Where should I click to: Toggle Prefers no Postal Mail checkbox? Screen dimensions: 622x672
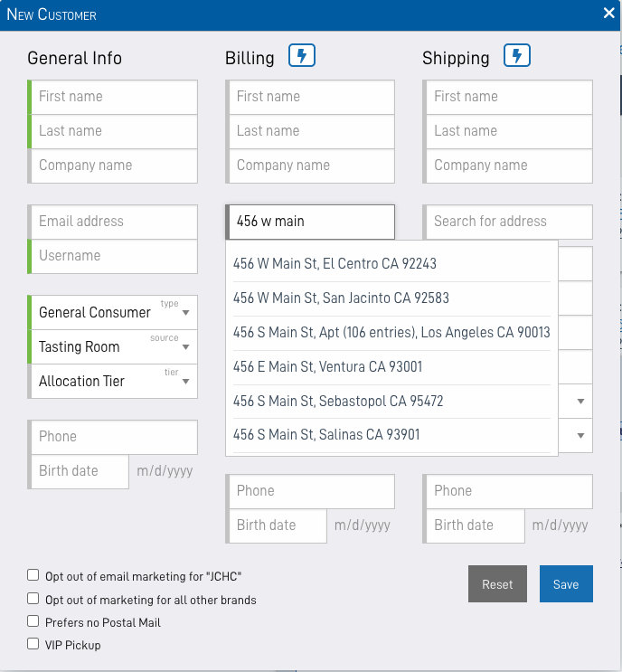[x=33, y=621]
